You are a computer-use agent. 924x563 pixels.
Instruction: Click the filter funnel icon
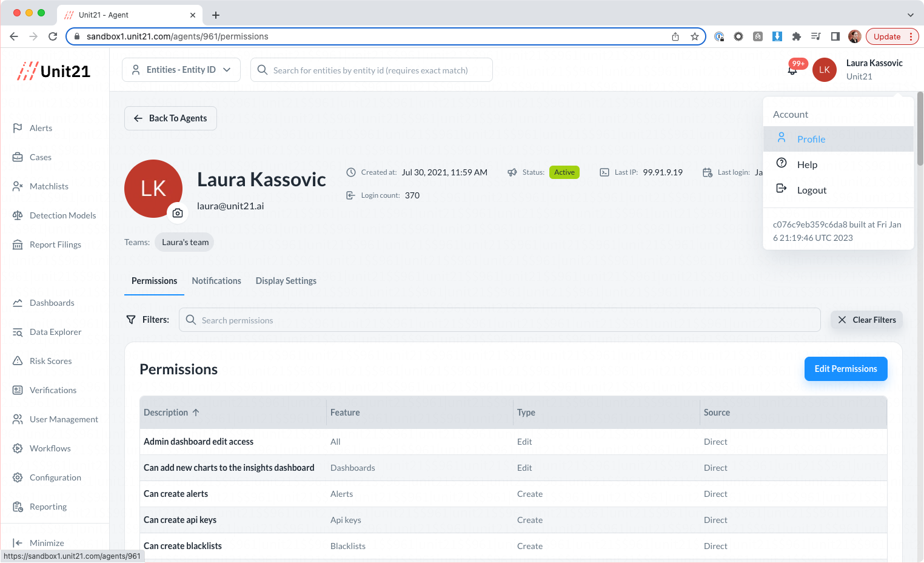point(131,320)
